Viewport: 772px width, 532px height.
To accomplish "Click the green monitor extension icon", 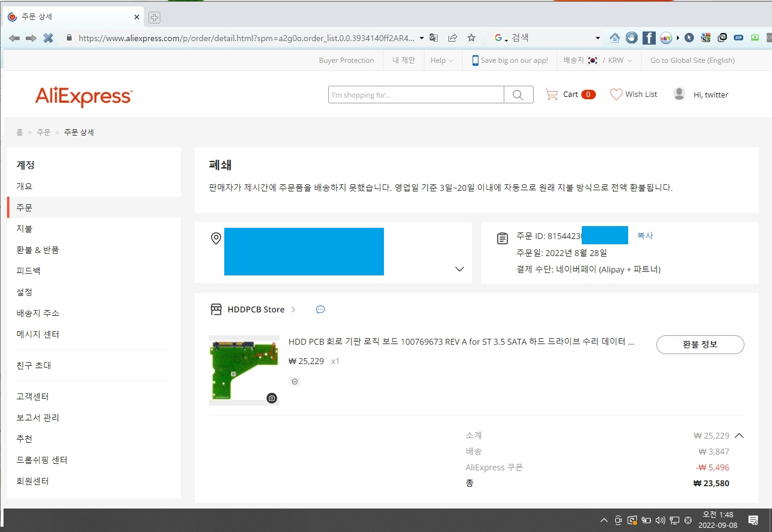I will (x=754, y=38).
